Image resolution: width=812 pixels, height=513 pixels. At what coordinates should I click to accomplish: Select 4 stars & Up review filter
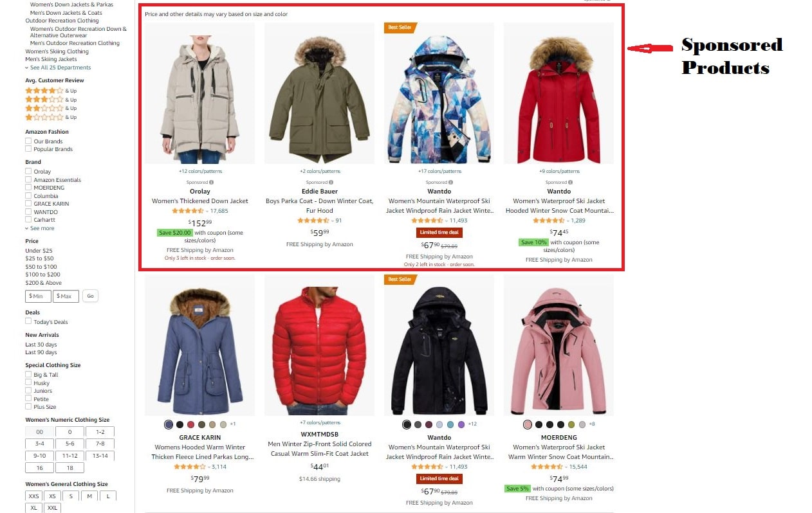[51, 91]
